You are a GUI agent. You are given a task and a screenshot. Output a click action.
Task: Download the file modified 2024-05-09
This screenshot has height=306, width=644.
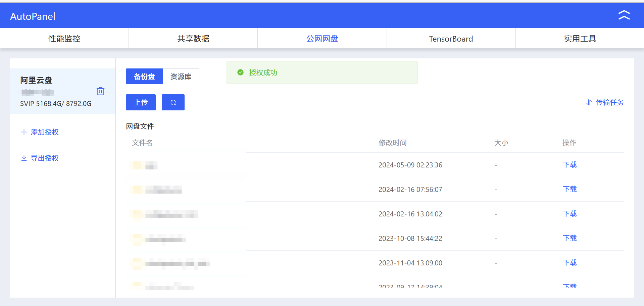[x=569, y=165]
